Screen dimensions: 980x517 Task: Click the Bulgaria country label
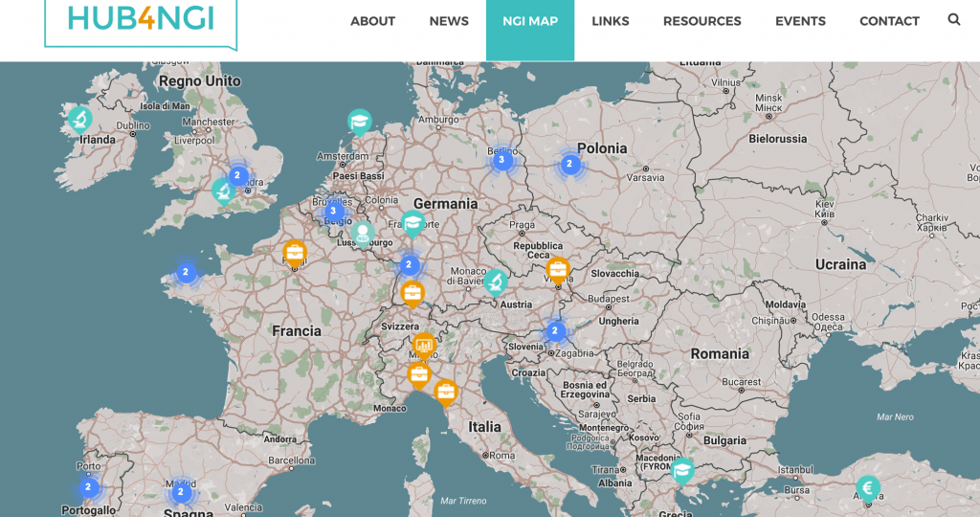[x=725, y=440]
